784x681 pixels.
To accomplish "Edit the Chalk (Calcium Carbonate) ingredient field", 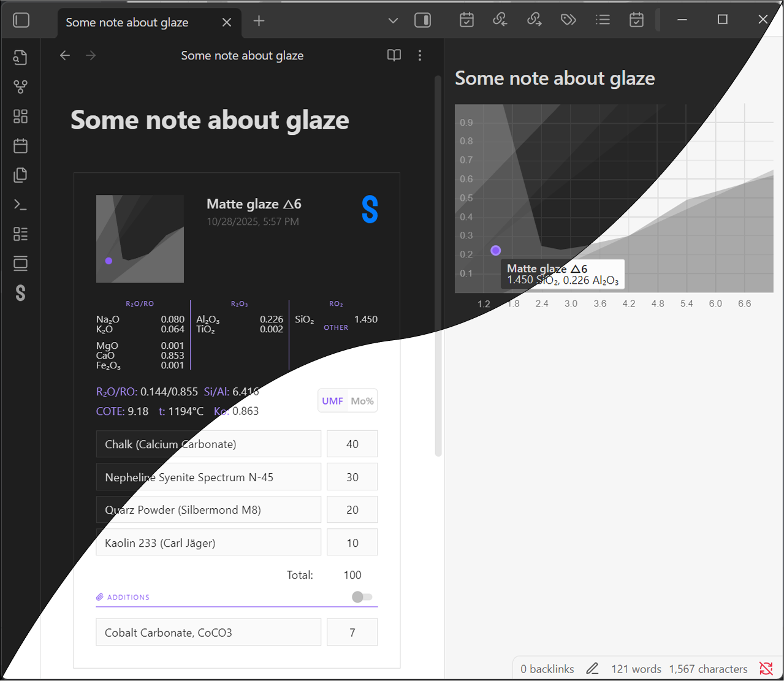I will 208,444.
